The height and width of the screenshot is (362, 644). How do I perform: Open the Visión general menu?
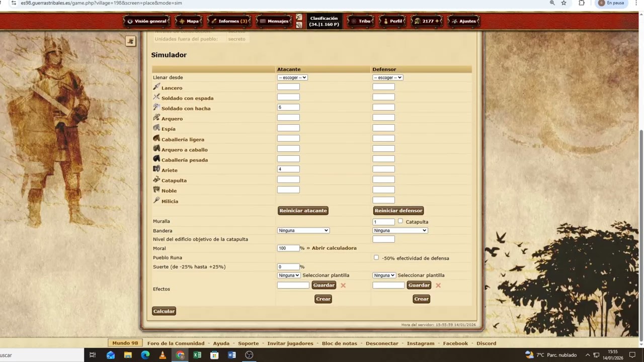147,21
